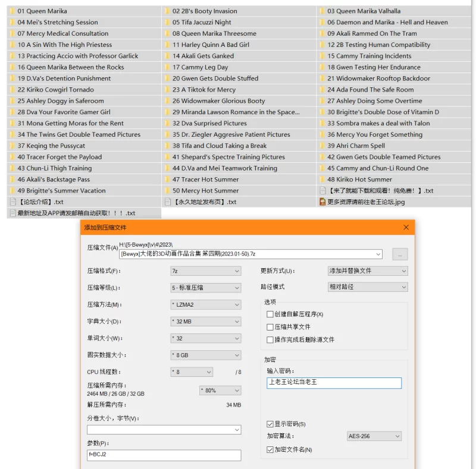476x469 pixels.
Task: Select 02 2B's Booty Invasion folder name
Action: pyautogui.click(x=205, y=11)
